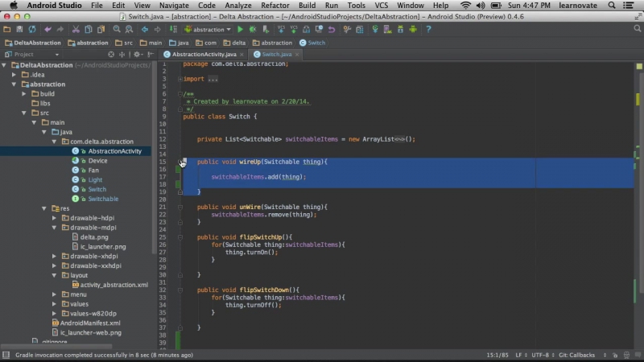Navigate Forward with the right arrow icon

157,29
